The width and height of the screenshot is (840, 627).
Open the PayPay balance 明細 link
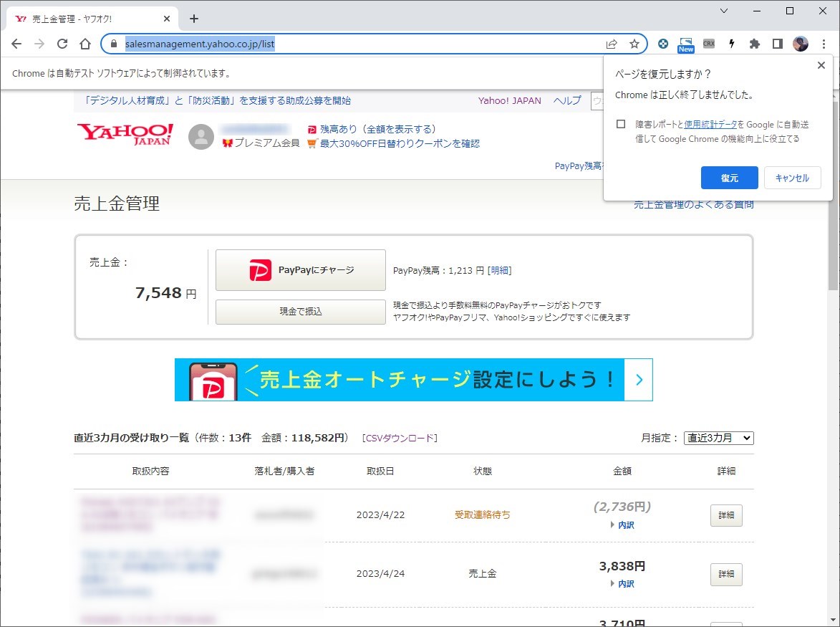(x=499, y=271)
